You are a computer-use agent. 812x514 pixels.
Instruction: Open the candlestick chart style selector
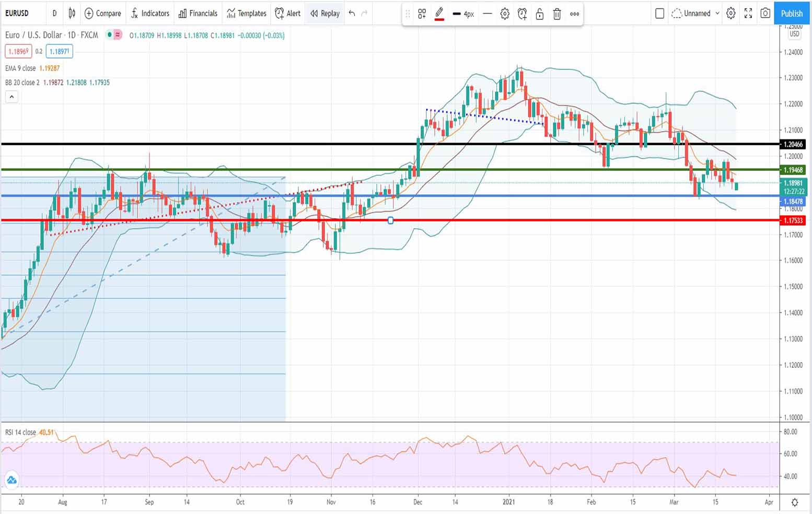click(72, 14)
